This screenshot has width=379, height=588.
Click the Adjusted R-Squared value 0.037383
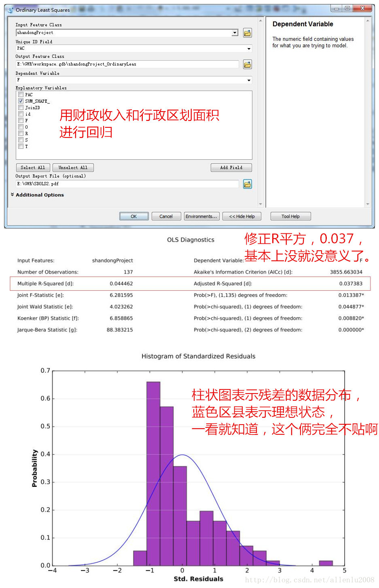[x=351, y=284]
